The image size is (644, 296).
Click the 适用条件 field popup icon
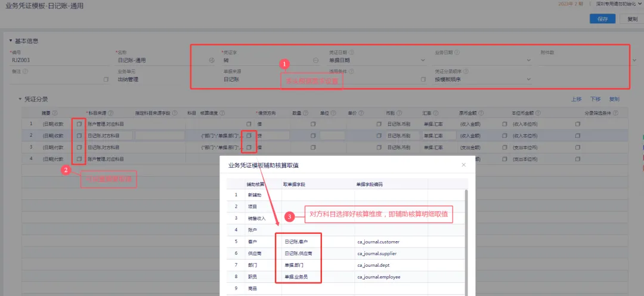pyautogui.click(x=423, y=79)
